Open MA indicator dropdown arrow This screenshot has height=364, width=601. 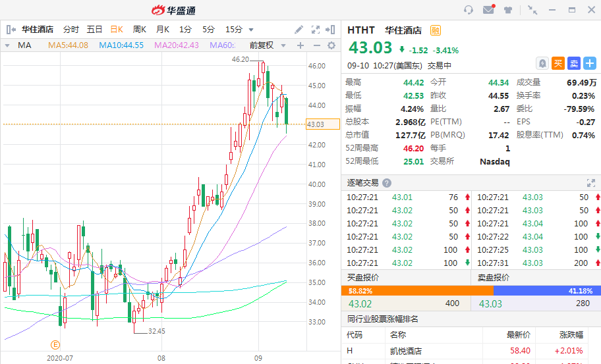coord(7,45)
